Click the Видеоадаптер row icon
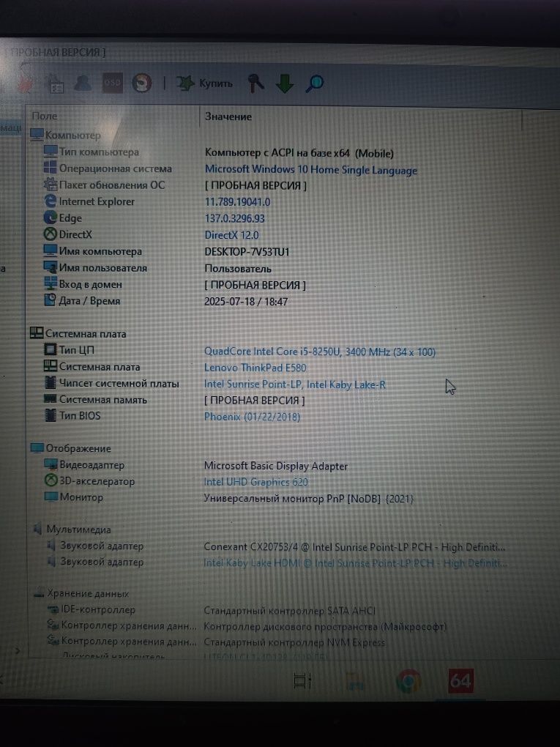Viewport: 560px width, 747px height. [51, 464]
